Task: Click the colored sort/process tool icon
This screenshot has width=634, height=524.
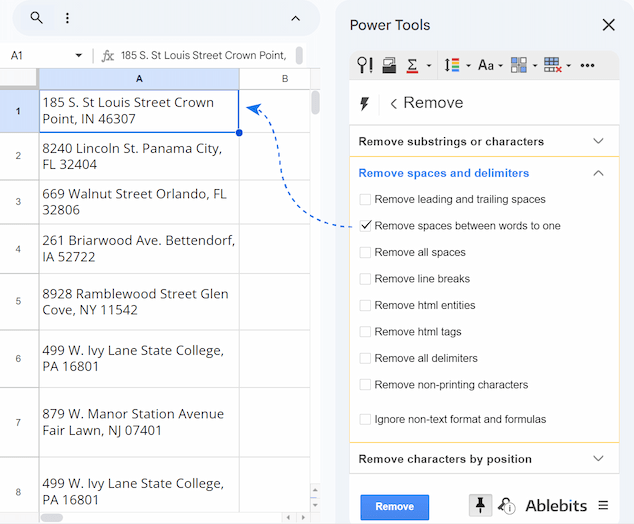Action: coord(452,65)
